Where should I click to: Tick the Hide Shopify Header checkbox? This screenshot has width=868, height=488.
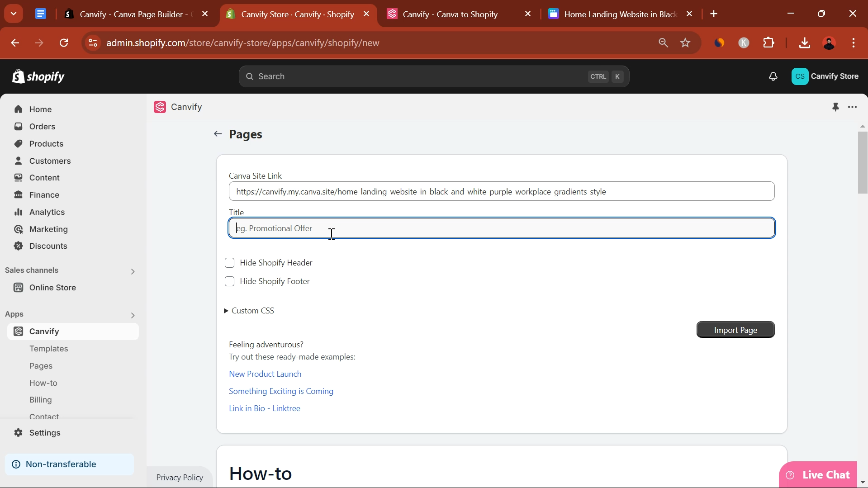click(x=230, y=263)
